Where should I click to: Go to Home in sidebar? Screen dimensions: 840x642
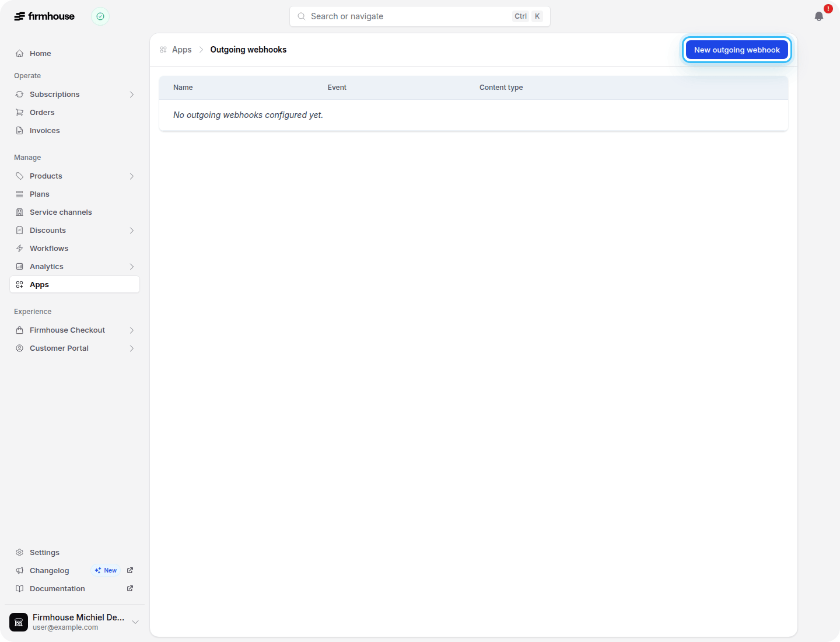click(75, 53)
